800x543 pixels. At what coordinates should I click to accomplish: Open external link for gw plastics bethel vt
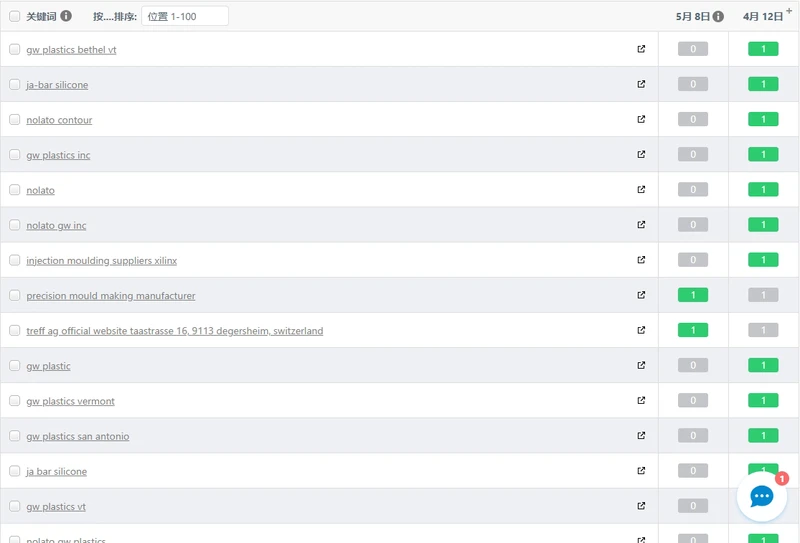click(x=641, y=49)
